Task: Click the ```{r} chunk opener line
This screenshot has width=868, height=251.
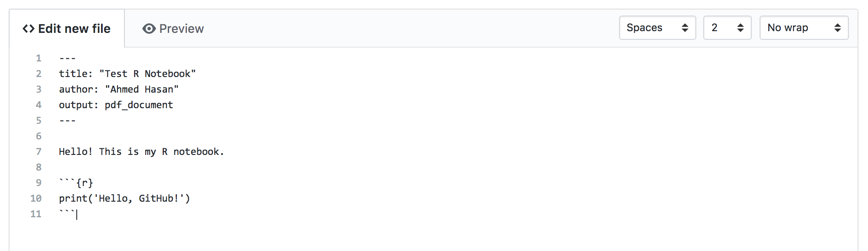Action: point(76,183)
